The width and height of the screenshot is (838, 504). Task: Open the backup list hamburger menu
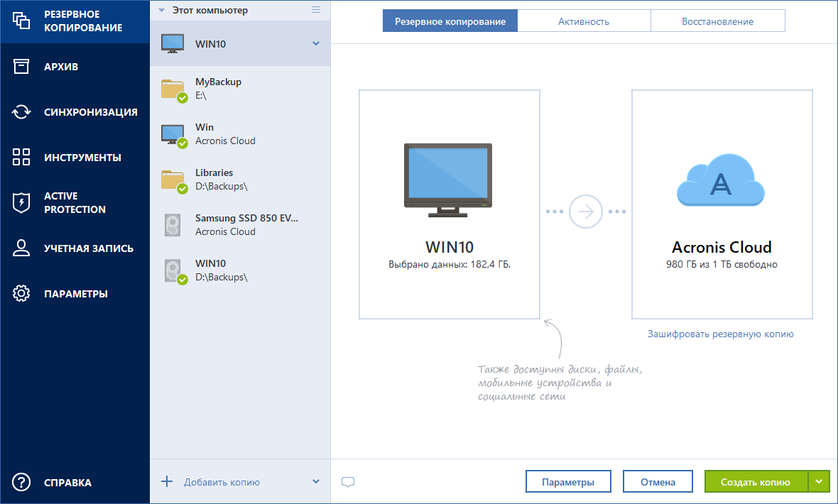316,10
